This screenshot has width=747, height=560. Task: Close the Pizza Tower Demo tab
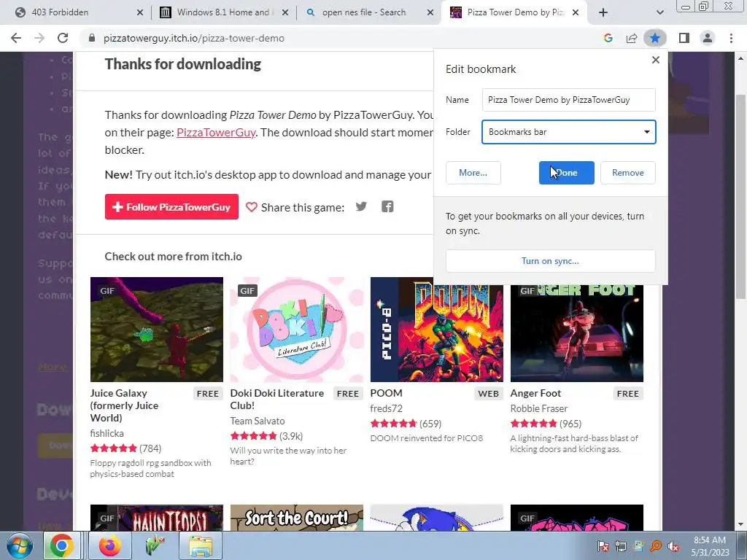tap(576, 12)
